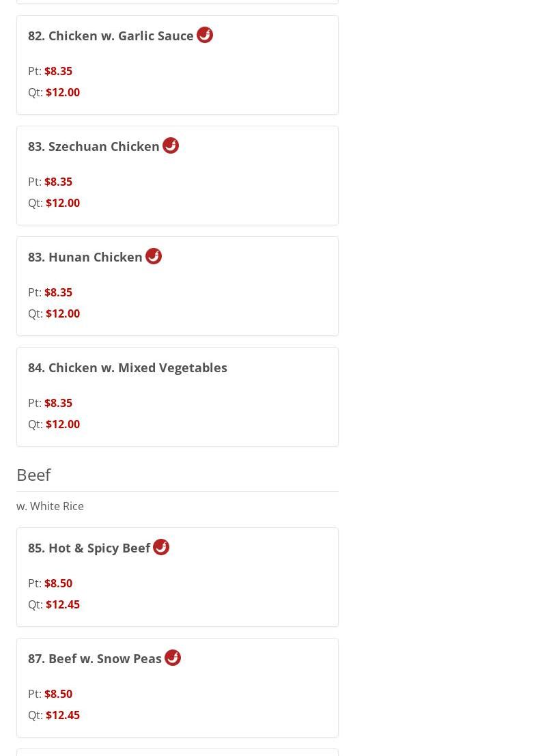Open 85. Hot & Spicy Beef item

pos(89,548)
